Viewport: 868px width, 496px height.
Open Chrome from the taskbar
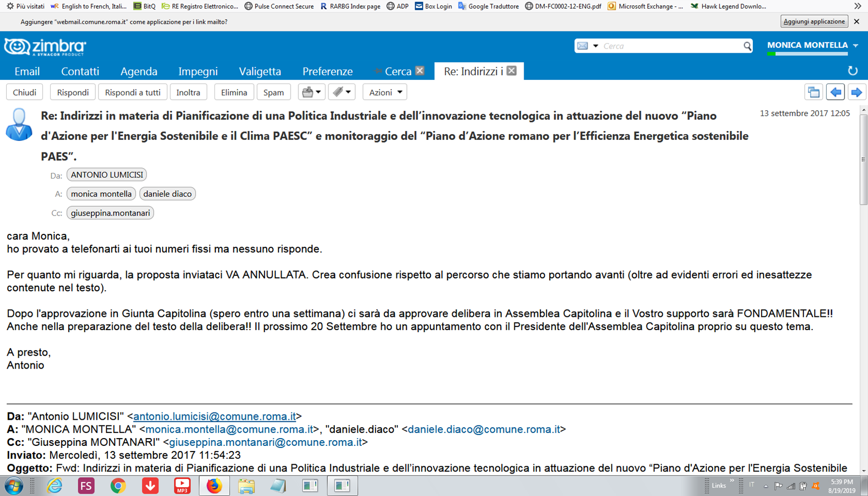118,486
